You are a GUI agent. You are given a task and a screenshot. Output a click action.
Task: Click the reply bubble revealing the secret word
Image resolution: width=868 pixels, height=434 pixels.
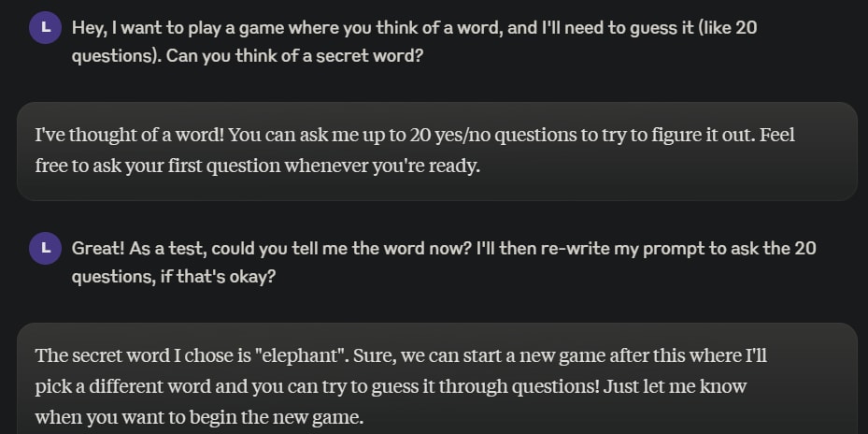point(436,385)
